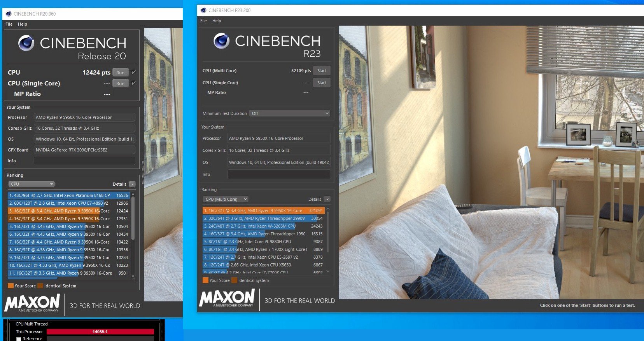Click Identical System swatch in R20 legend

pyautogui.click(x=40, y=286)
